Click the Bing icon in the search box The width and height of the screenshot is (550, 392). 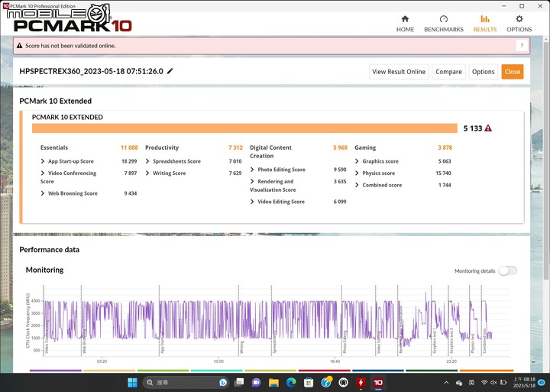coord(223,383)
